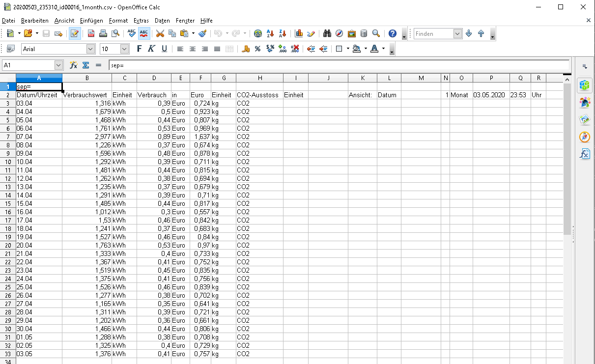Image resolution: width=595 pixels, height=364 pixels.
Task: Open the Sort Ascending tool
Action: tap(270, 33)
